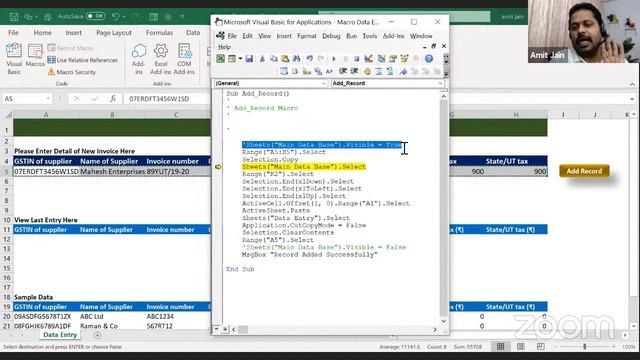The image size is (640, 360).
Task: Click Insert UserForm icon in VBA toolbar
Action: [x=232, y=59]
